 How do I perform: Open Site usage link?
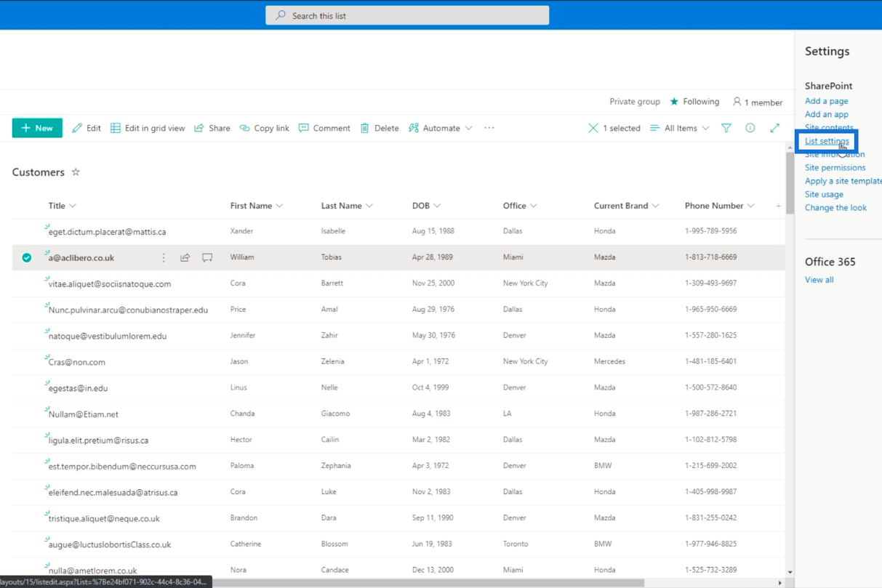tap(824, 194)
